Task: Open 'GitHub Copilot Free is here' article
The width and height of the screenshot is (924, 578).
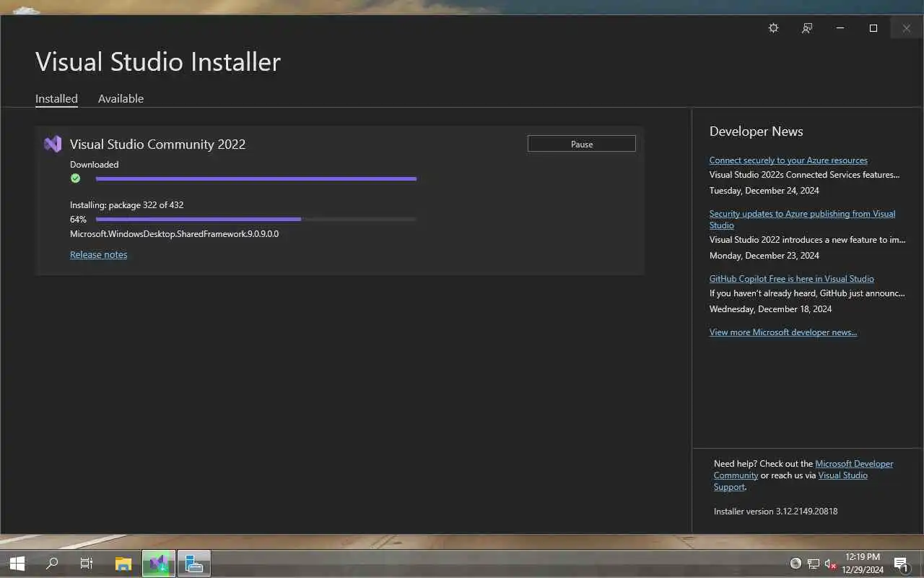Action: pos(791,279)
